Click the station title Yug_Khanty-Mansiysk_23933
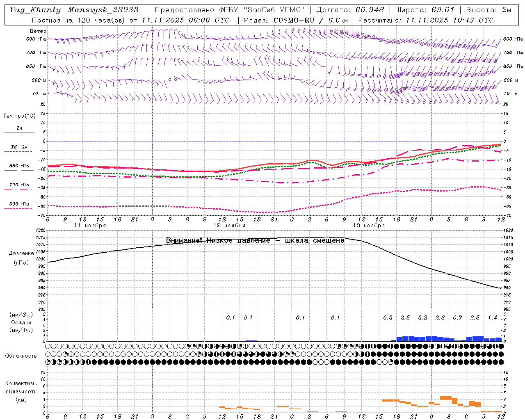The width and height of the screenshot is (525, 420). coord(74,10)
